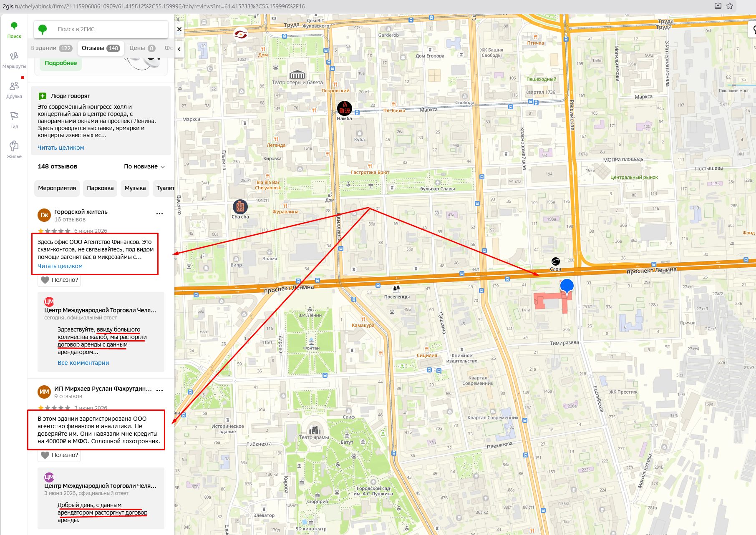Click the Пешеходный label on map
The height and width of the screenshot is (535, 756).
[x=541, y=79]
